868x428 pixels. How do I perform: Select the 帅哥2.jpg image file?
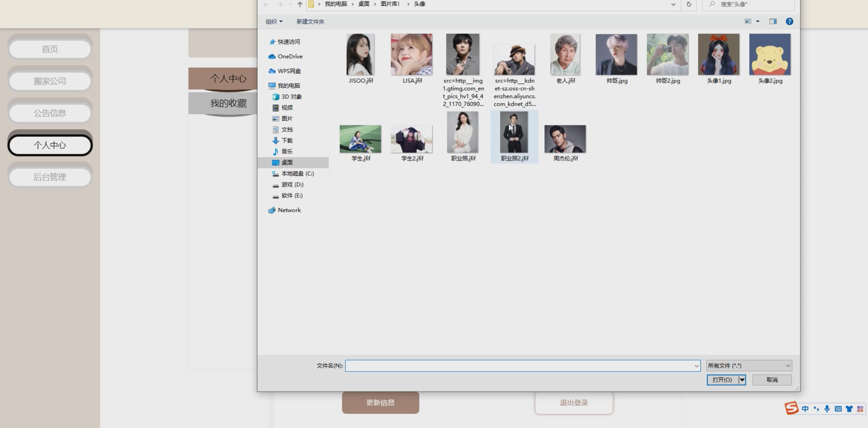668,59
